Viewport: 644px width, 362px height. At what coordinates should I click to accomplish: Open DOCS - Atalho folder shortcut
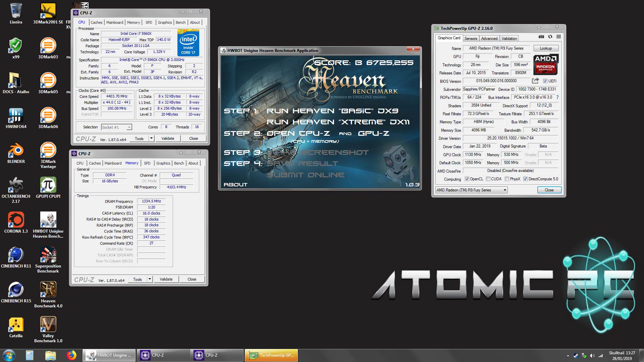tap(16, 83)
